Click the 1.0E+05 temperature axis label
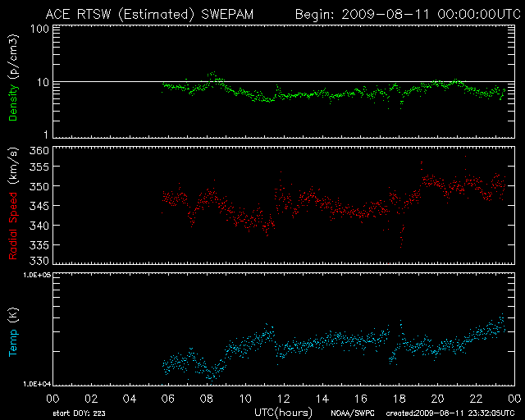525x420 pixels. coord(37,275)
